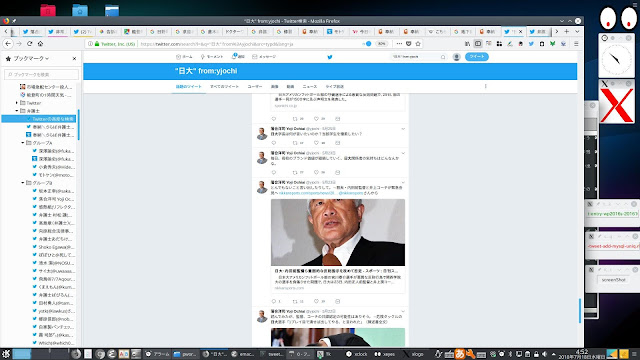Viewport: 640px width, 360px height.
Task: Toggle the sidebar button in Firefox toolbar
Action: (x=478, y=44)
